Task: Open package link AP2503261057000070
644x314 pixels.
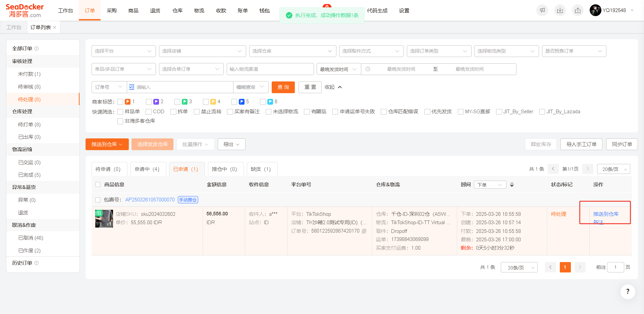Action: 150,200
